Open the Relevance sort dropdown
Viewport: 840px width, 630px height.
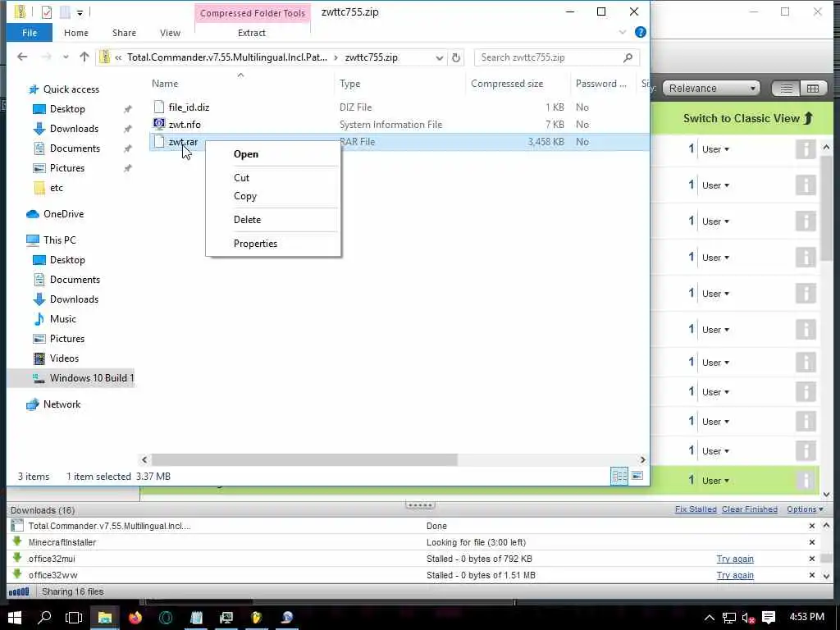click(x=711, y=89)
